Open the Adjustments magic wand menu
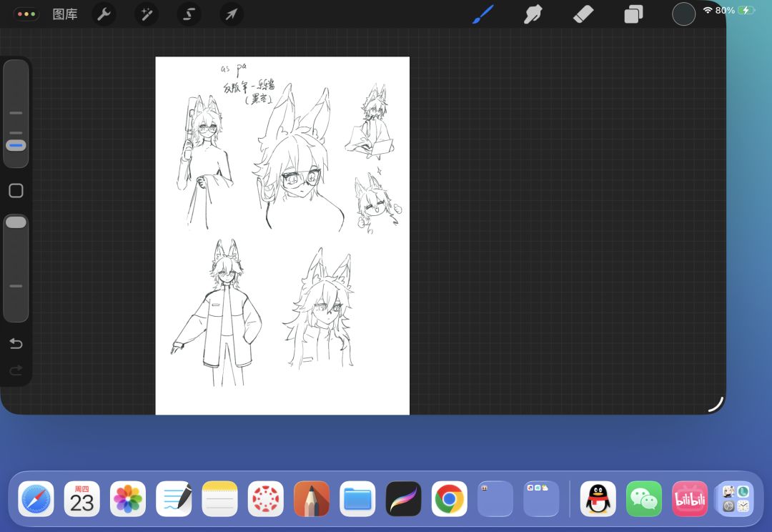The width and height of the screenshot is (772, 532). coord(147,14)
